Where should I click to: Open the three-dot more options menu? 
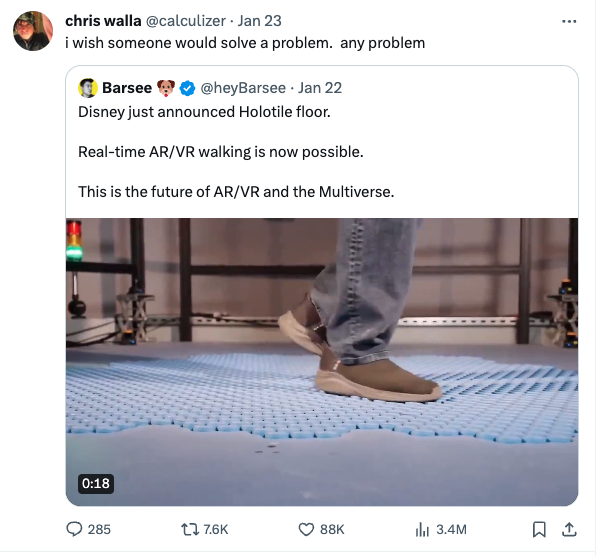pyautogui.click(x=569, y=21)
